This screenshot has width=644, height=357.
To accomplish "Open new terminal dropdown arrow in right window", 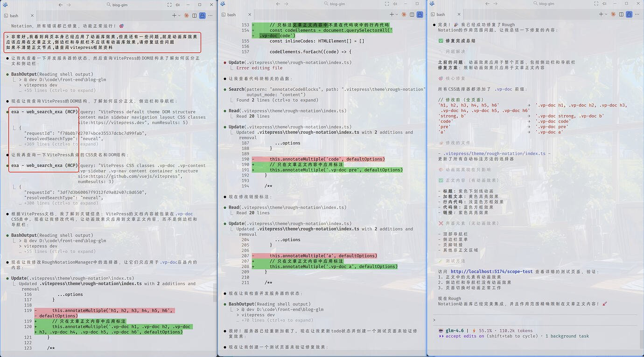I will point(606,14).
